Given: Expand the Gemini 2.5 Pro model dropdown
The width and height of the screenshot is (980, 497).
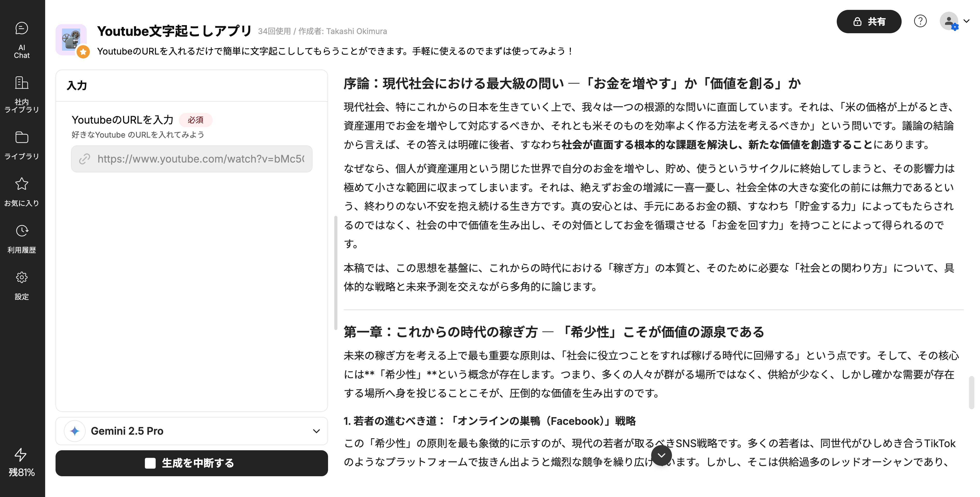Looking at the screenshot, I should coord(316,431).
